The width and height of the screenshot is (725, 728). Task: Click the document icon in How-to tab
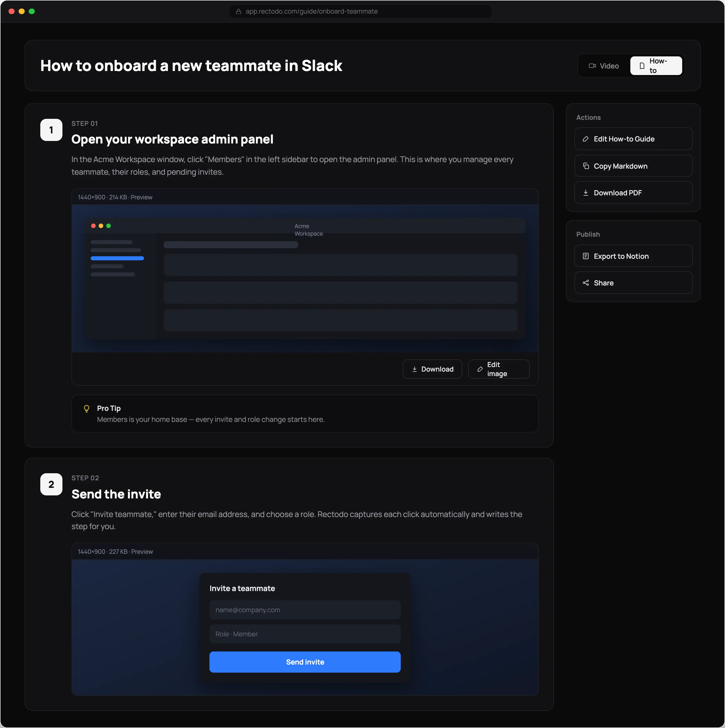pos(642,66)
